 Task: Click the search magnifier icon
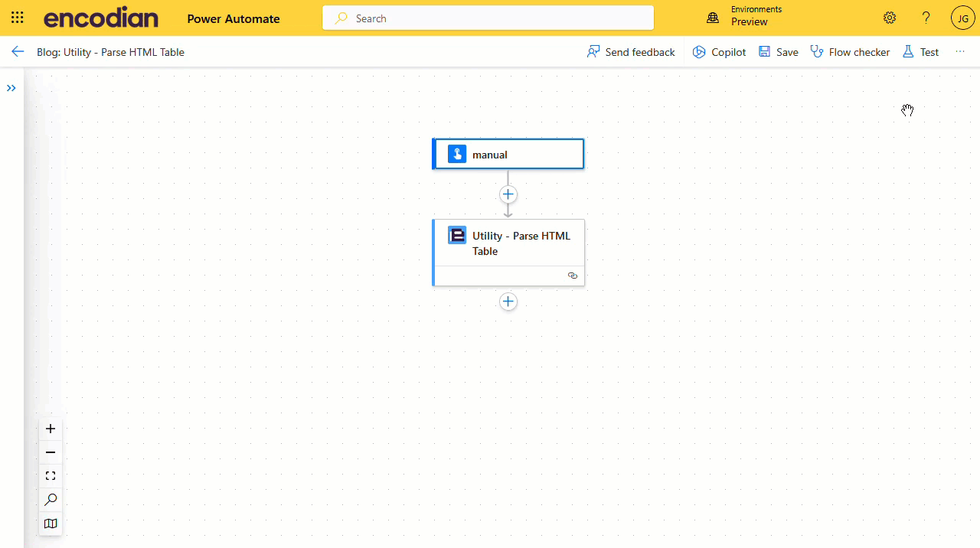(341, 18)
